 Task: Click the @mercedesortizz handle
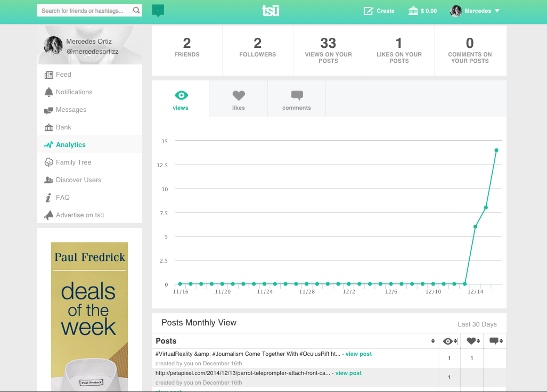(x=93, y=51)
